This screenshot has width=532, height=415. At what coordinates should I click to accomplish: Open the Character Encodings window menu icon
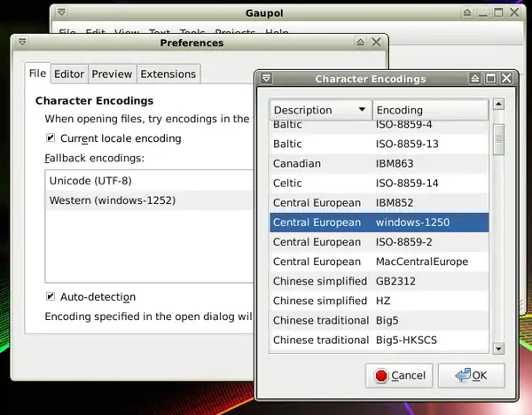(x=266, y=79)
